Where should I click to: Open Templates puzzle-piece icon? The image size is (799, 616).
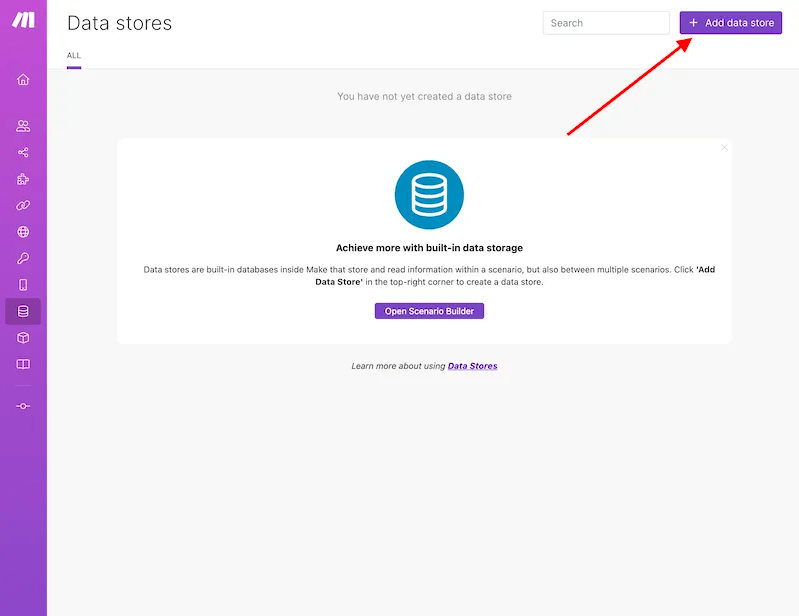point(23,179)
